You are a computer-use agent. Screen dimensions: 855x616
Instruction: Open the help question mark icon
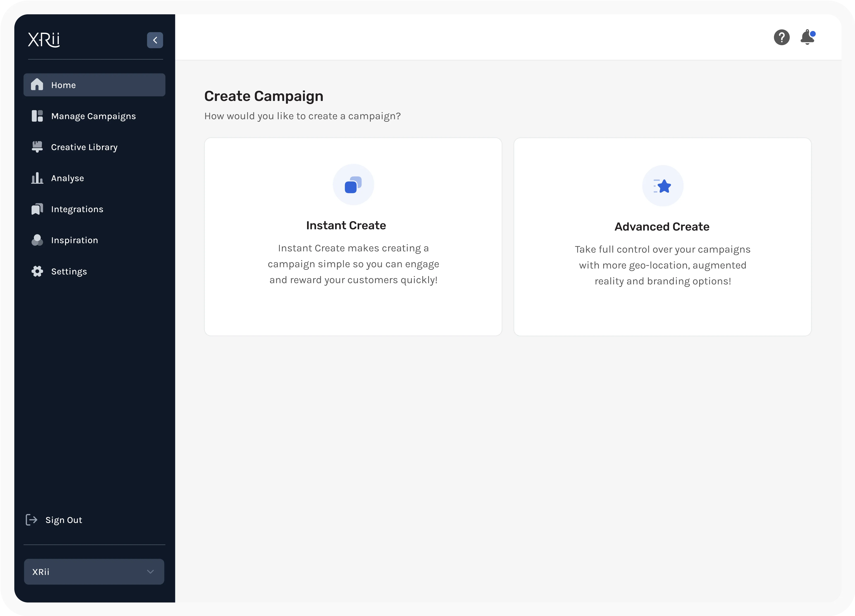tap(781, 37)
